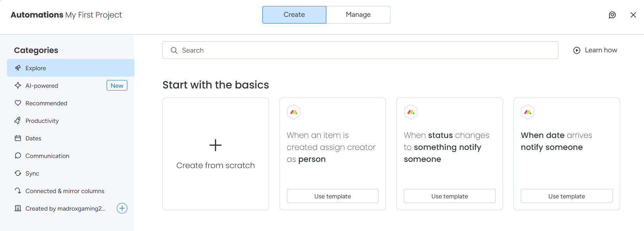
Task: Click monday logo on status changes template
Action: (411, 112)
